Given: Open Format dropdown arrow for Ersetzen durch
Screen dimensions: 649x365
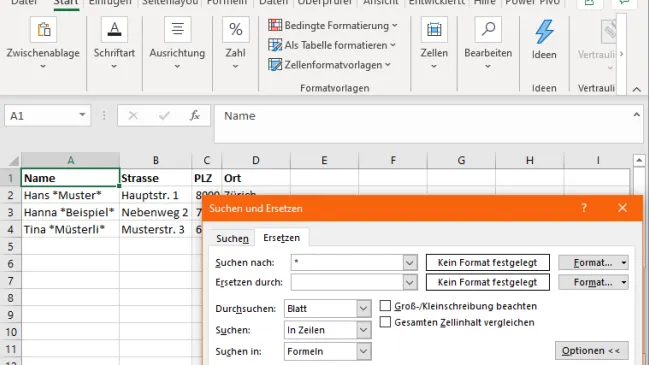Looking at the screenshot, I should (624, 282).
